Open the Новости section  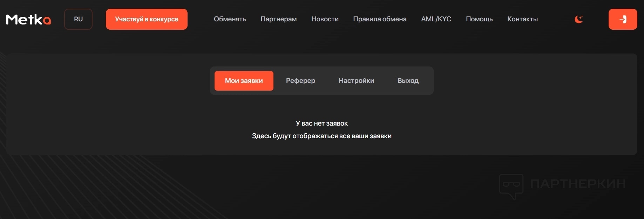click(325, 19)
